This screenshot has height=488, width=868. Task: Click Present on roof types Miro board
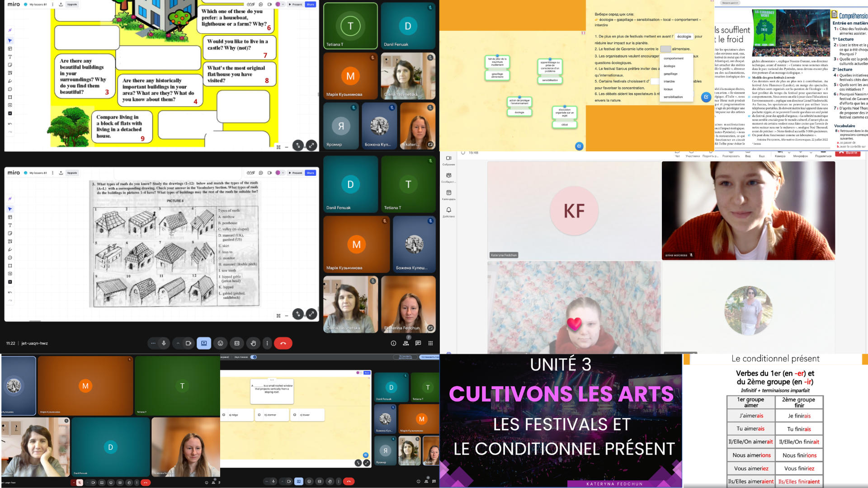pyautogui.click(x=296, y=173)
